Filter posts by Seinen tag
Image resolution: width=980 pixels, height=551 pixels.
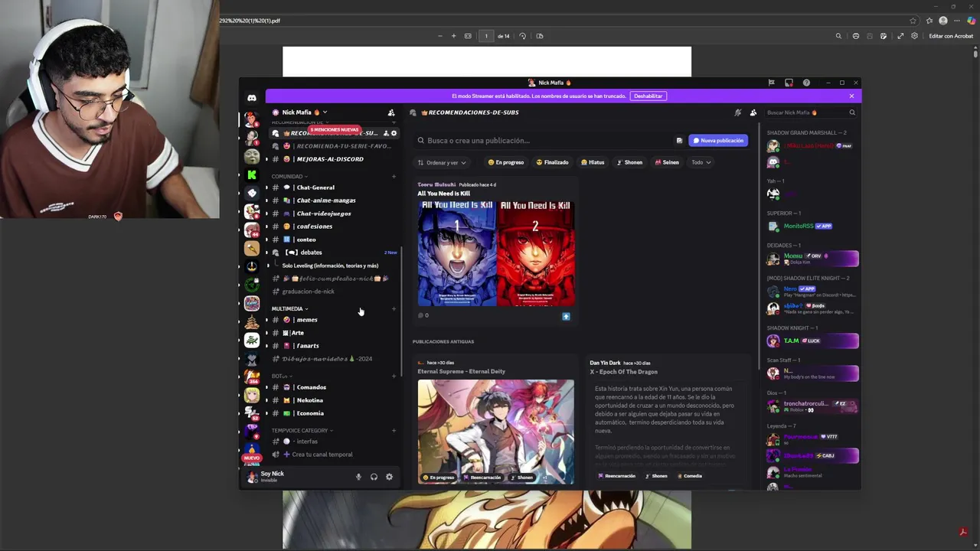(x=667, y=162)
